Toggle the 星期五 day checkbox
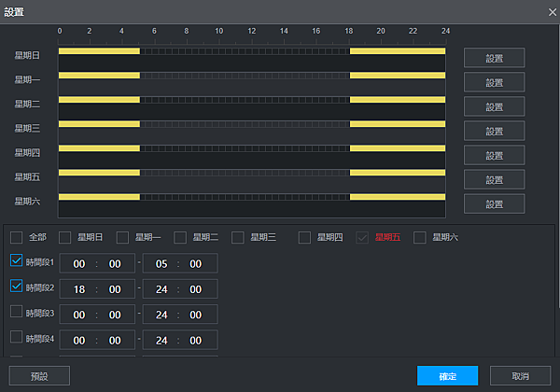Image resolution: width=560 pixels, height=392 pixels. (362, 237)
